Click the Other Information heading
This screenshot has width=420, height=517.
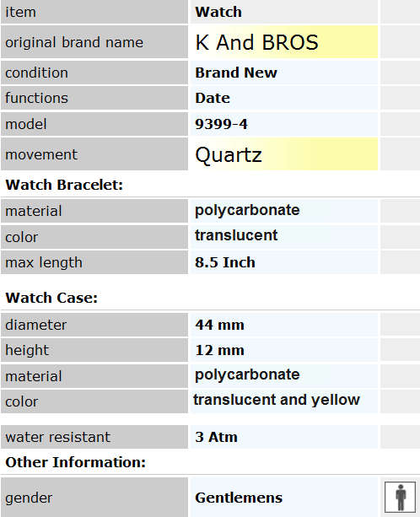[76, 462]
